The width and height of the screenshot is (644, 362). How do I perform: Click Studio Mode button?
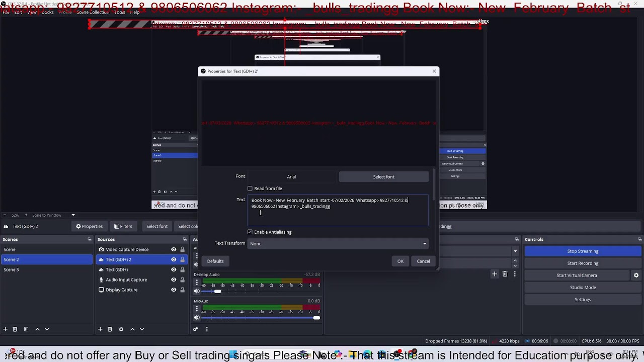pos(583,288)
